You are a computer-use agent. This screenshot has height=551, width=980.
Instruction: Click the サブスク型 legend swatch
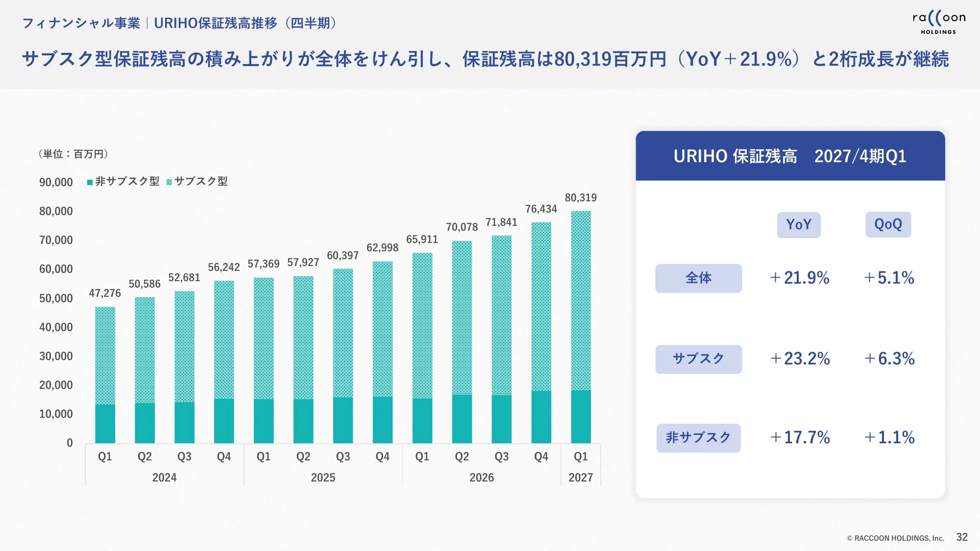pos(169,182)
